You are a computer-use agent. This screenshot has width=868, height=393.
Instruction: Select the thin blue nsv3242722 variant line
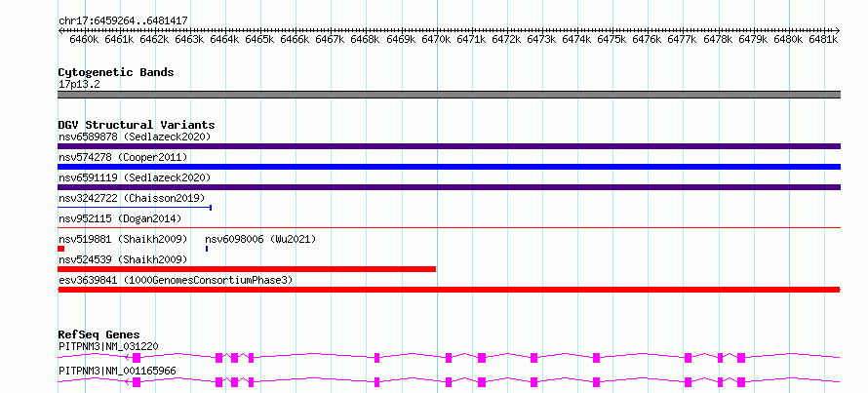(135, 208)
